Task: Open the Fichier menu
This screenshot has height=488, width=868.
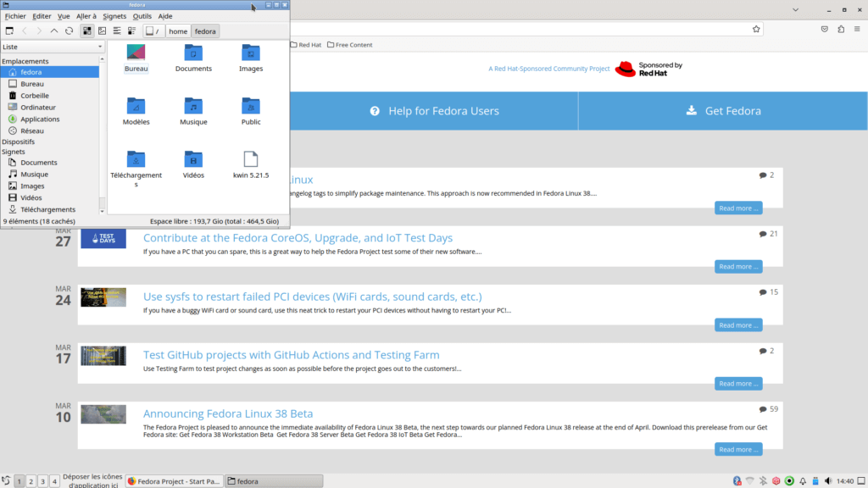Action: tap(15, 16)
